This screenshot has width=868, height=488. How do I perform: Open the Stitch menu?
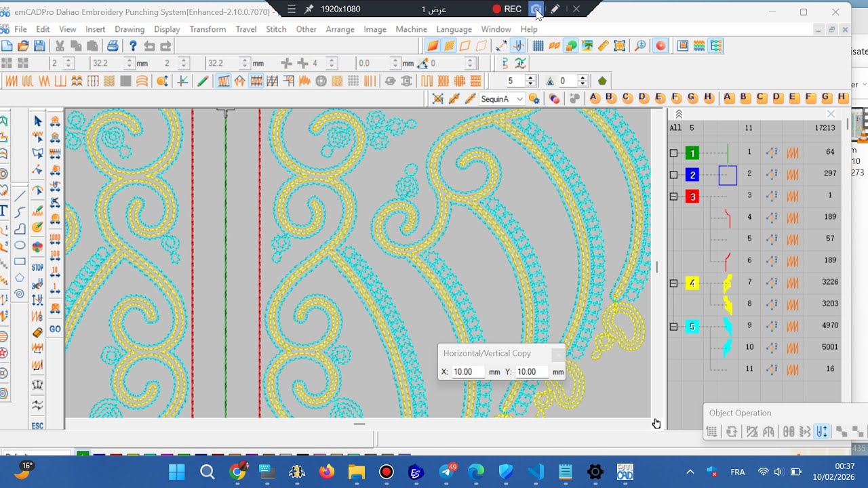click(276, 29)
